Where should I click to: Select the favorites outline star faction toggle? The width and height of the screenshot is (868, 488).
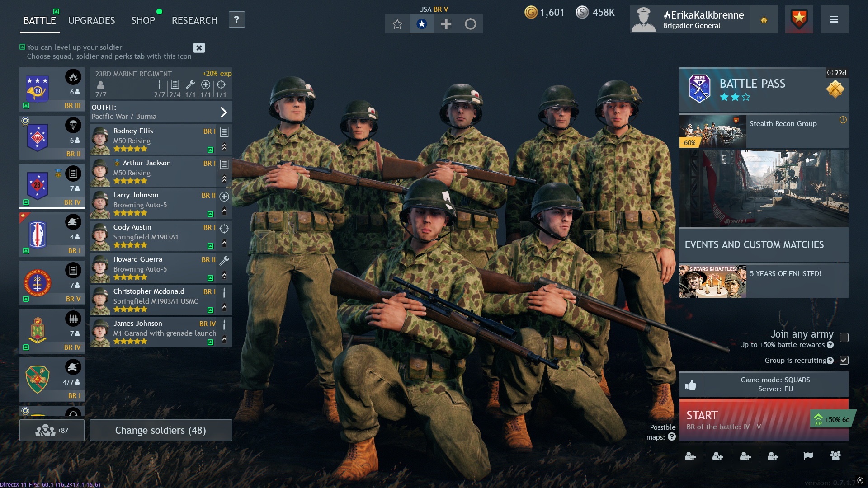pyautogui.click(x=397, y=24)
